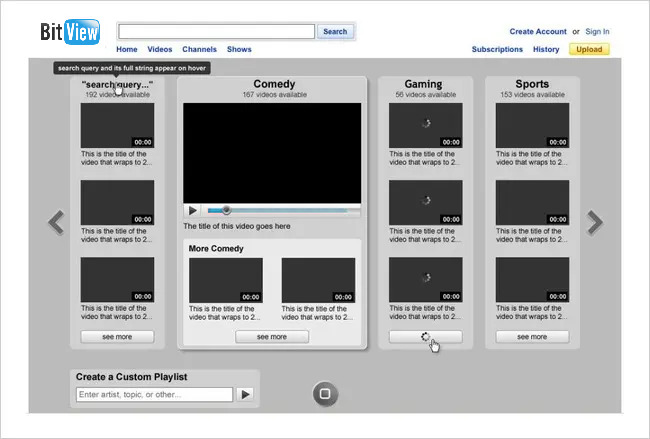The width and height of the screenshot is (650, 439).
Task: Click the Create Account link
Action: pos(538,32)
